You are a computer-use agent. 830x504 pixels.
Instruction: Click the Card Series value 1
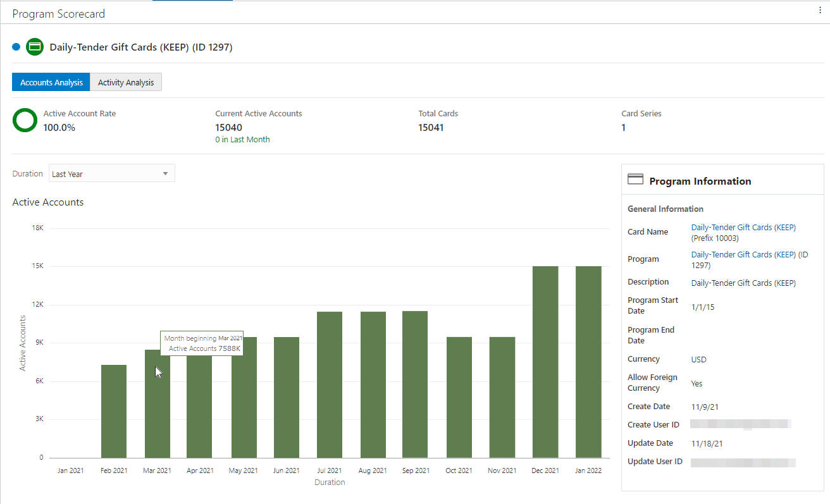pos(624,128)
